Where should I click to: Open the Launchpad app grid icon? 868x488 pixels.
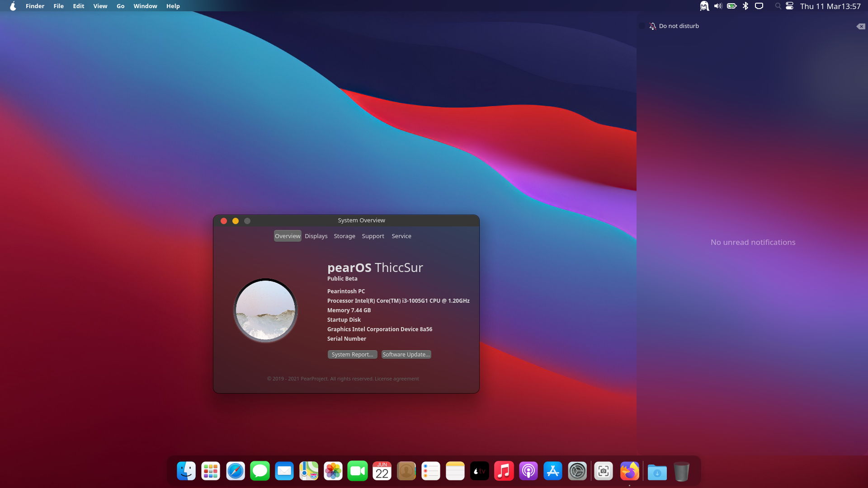(211, 471)
